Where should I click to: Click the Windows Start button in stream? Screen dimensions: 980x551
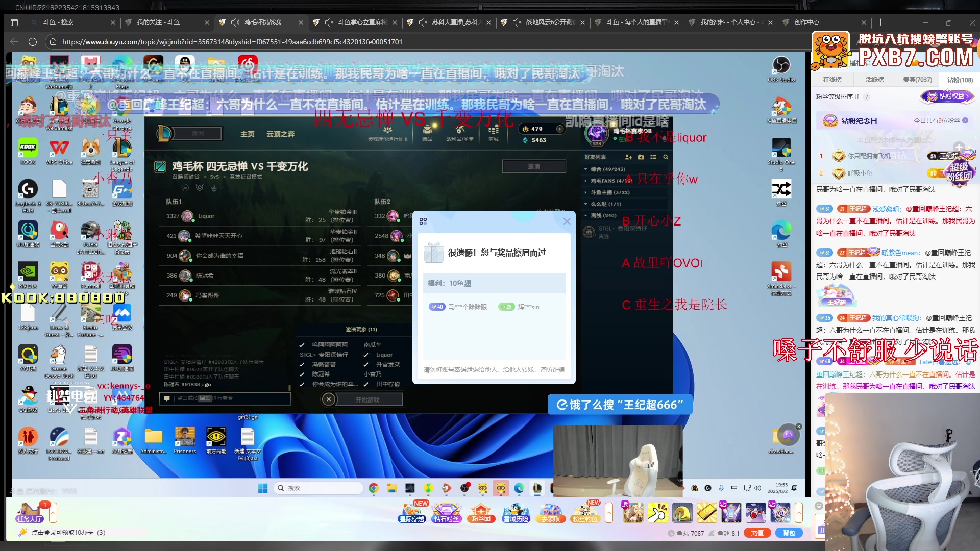pyautogui.click(x=263, y=488)
